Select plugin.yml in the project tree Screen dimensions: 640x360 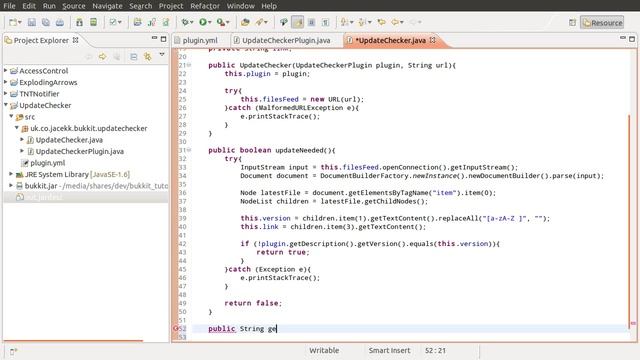tap(47, 162)
